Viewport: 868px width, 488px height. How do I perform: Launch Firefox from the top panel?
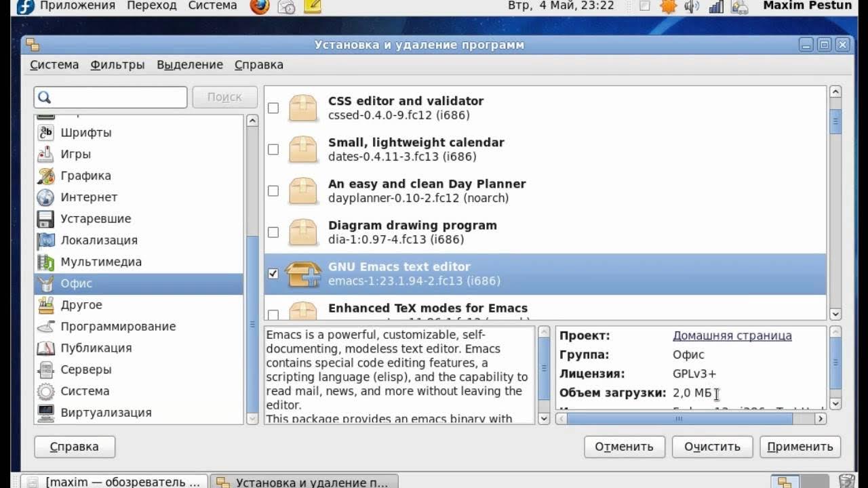point(259,6)
